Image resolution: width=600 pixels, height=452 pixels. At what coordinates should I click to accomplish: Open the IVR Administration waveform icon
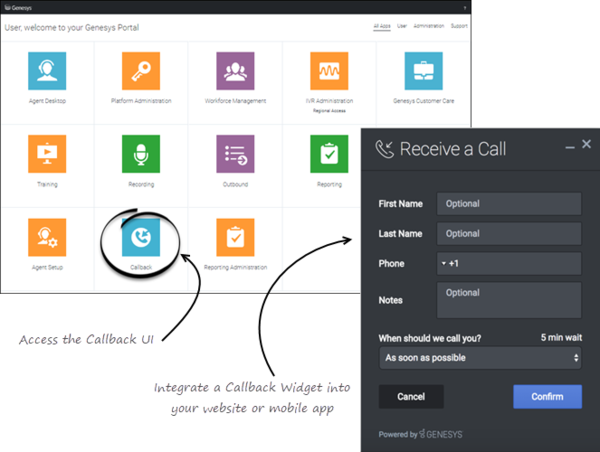click(x=329, y=71)
